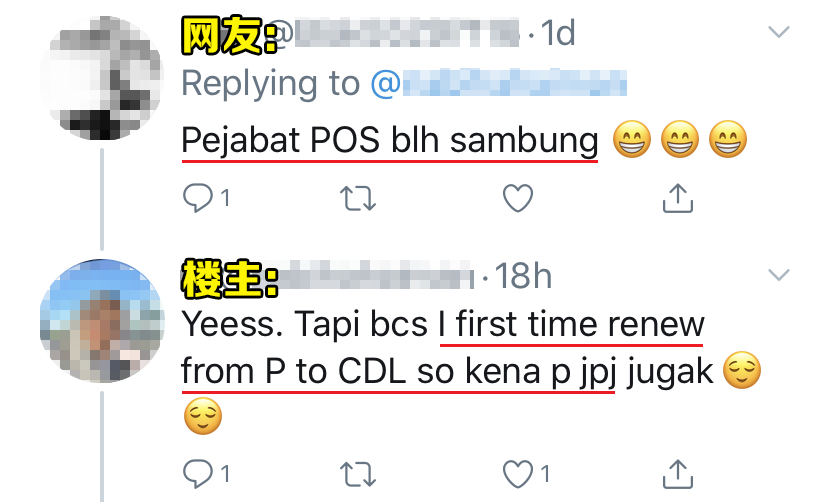Select the tweet text starting Yeess. Tapi bcs
This screenshot has height=502, width=828.
(x=472, y=370)
